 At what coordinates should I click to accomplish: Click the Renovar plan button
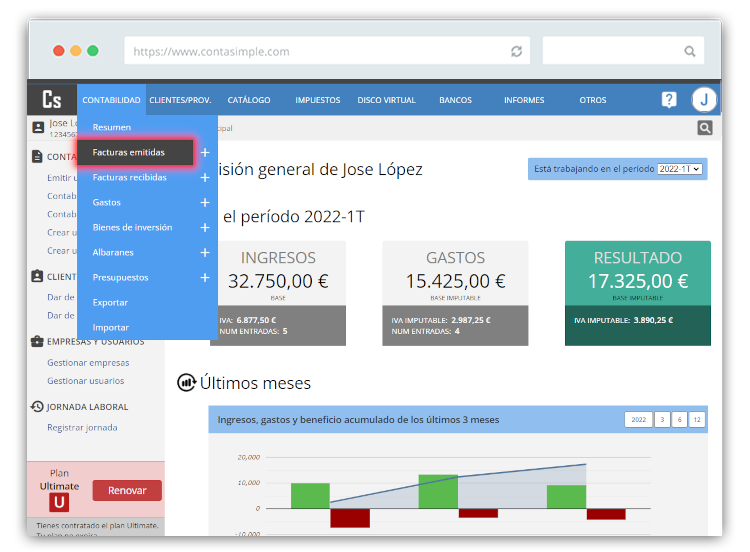[x=127, y=490]
